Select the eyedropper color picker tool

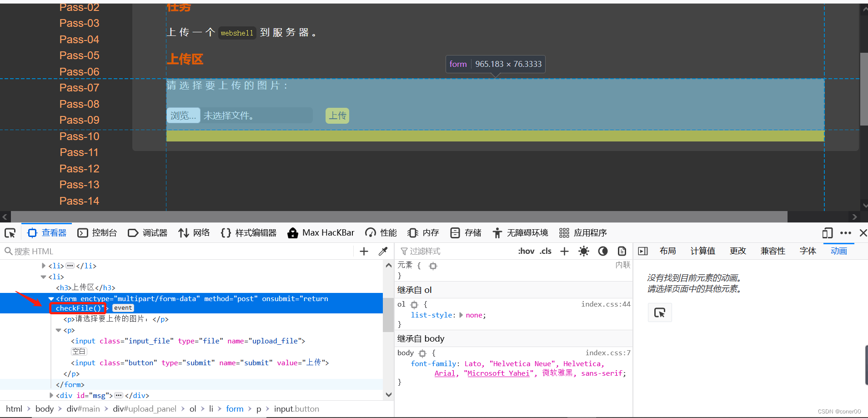[383, 251]
